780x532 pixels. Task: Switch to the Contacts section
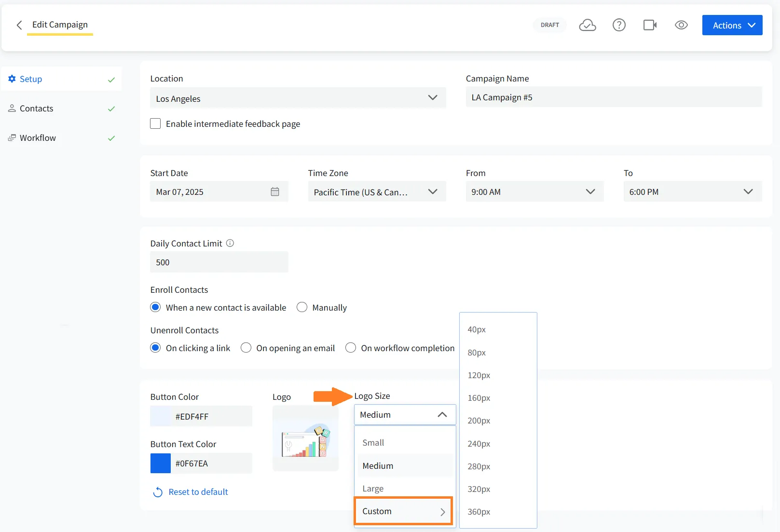[36, 108]
